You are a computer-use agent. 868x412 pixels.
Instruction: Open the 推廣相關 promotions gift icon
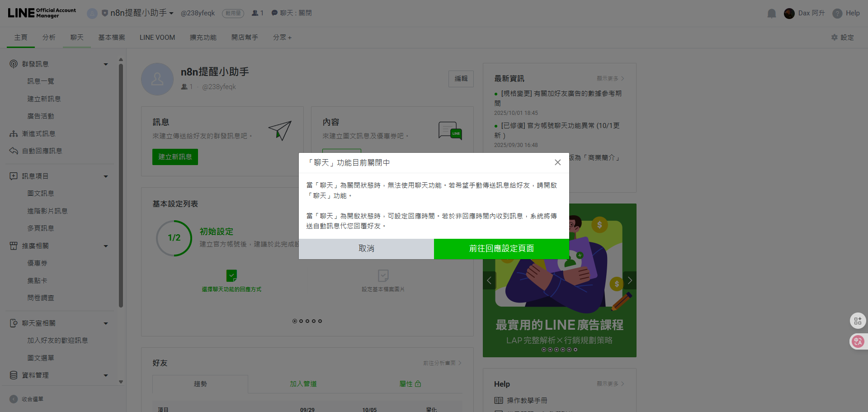click(x=14, y=246)
